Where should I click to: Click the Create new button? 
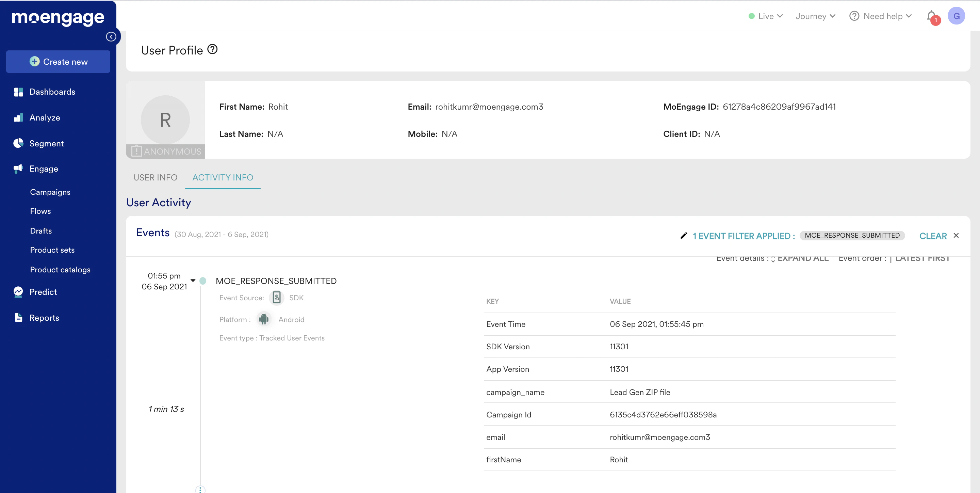point(58,62)
